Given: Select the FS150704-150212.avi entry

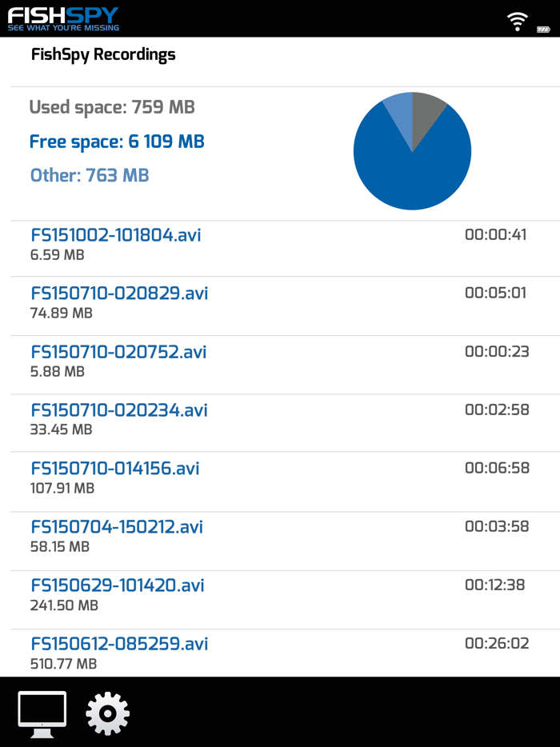Looking at the screenshot, I should coord(285,541).
